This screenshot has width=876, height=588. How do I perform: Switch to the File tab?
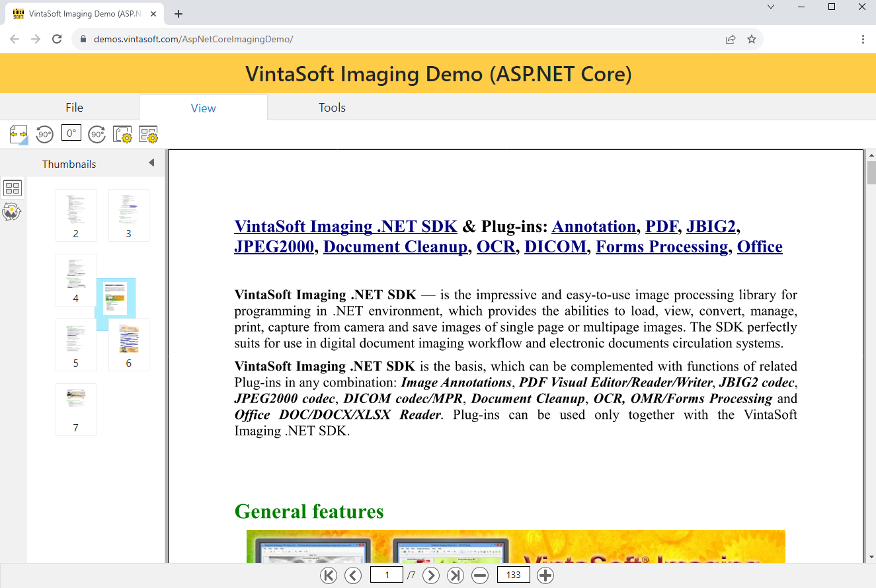click(74, 108)
